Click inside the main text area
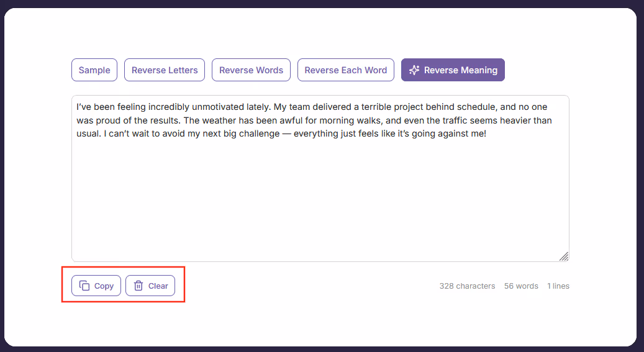 (320, 179)
